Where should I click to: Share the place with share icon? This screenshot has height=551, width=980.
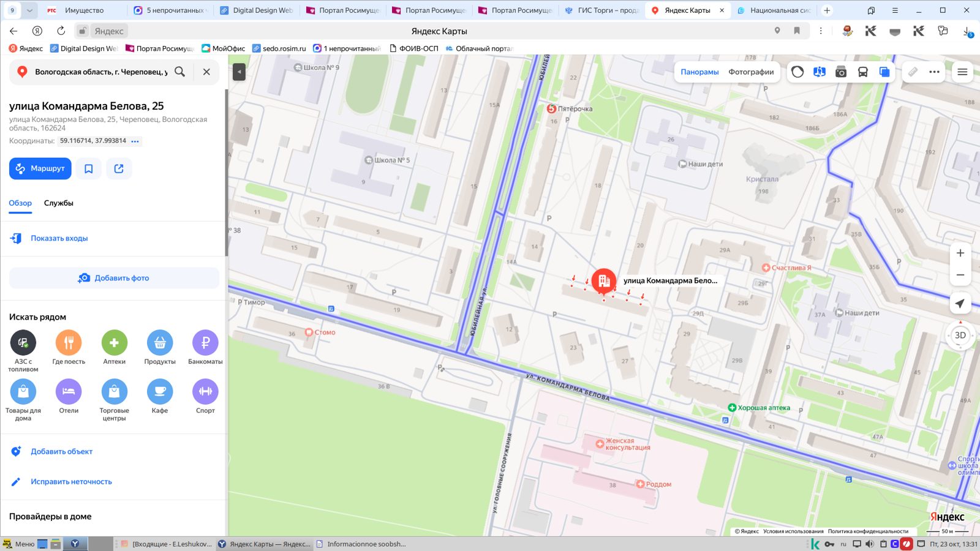119,168
